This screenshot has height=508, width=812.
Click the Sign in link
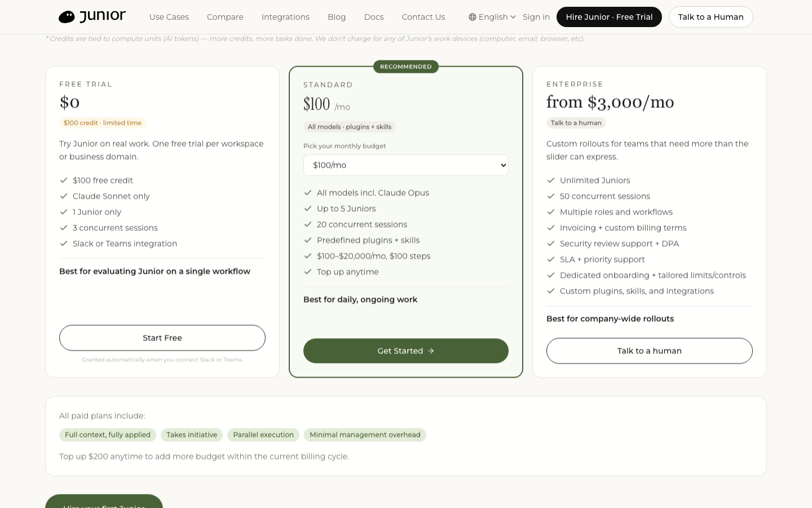tap(536, 17)
